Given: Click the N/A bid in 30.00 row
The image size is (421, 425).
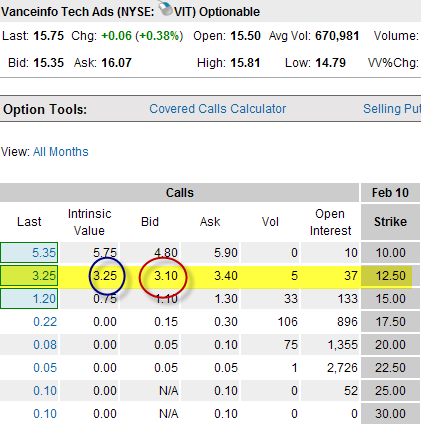Looking at the screenshot, I should (169, 414).
